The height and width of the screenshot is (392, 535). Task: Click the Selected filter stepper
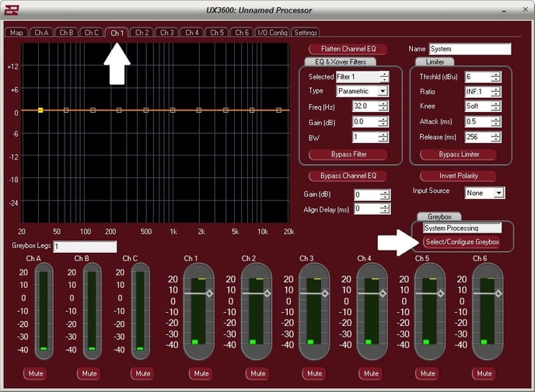(384, 77)
